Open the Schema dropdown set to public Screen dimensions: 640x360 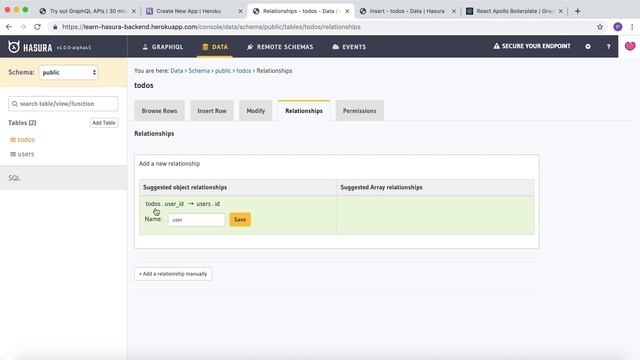(68, 73)
